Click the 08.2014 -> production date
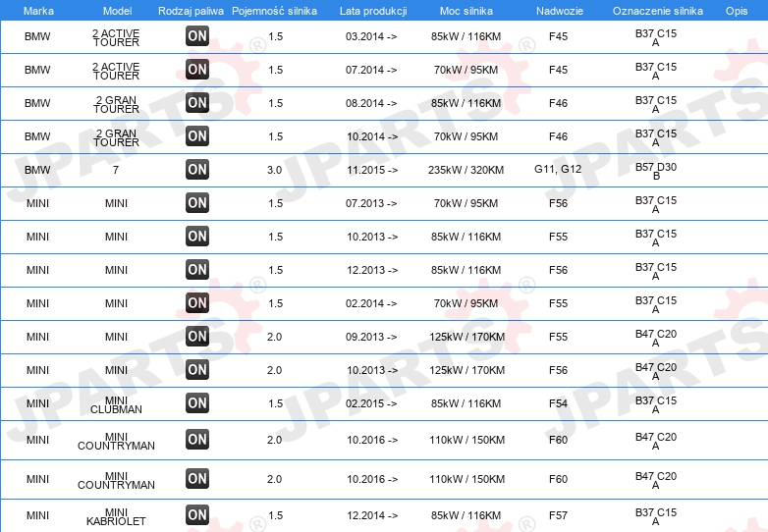Viewport: 768px width, 532px height. coord(371,103)
